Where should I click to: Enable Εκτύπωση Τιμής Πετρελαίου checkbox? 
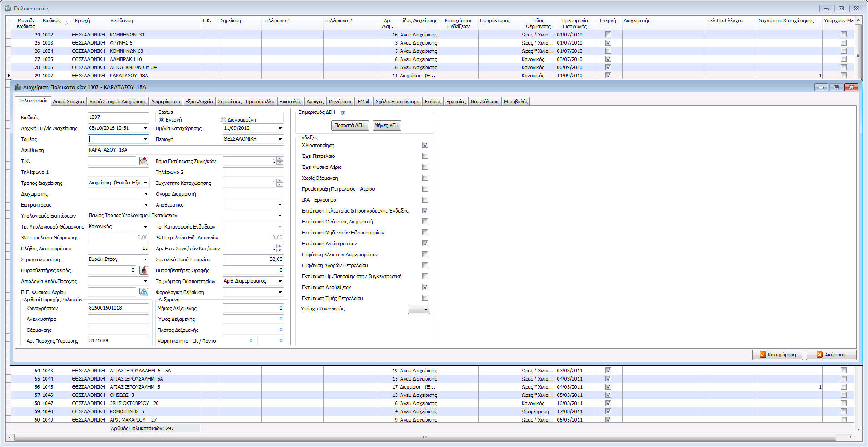[x=425, y=298]
